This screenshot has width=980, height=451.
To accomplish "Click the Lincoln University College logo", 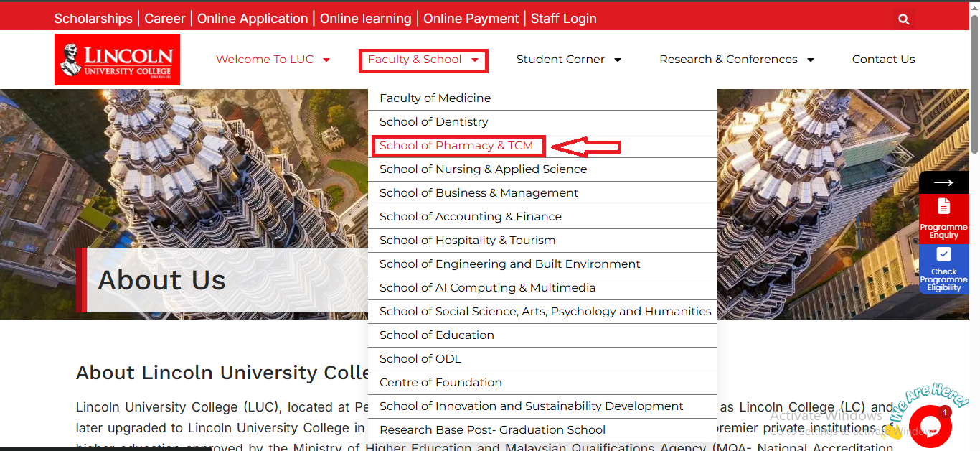I will 117,60.
